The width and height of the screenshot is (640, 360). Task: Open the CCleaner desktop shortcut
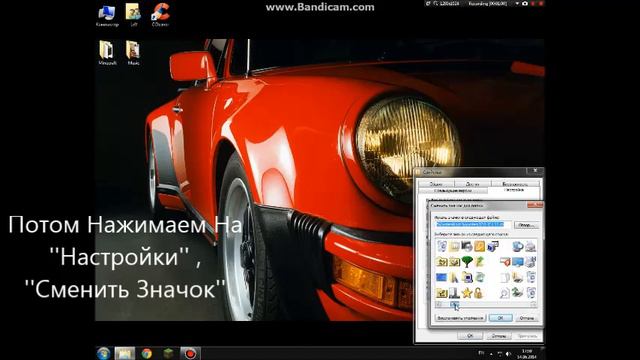[160, 15]
